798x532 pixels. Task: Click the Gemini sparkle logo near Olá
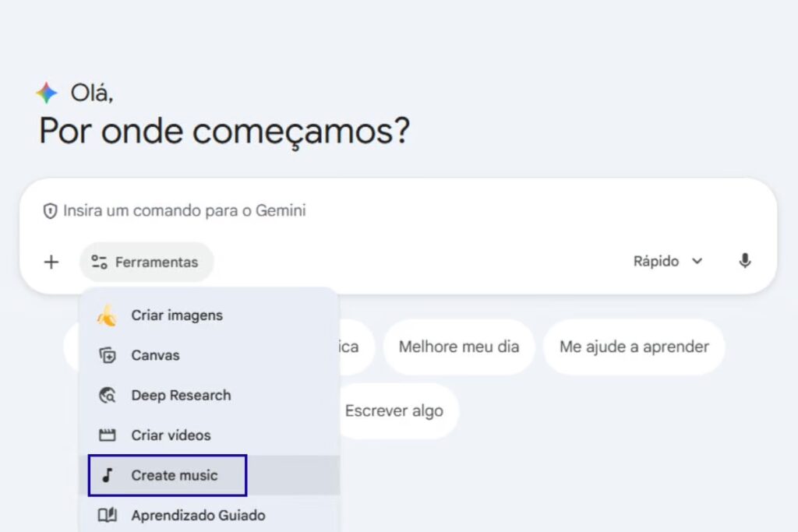46,91
